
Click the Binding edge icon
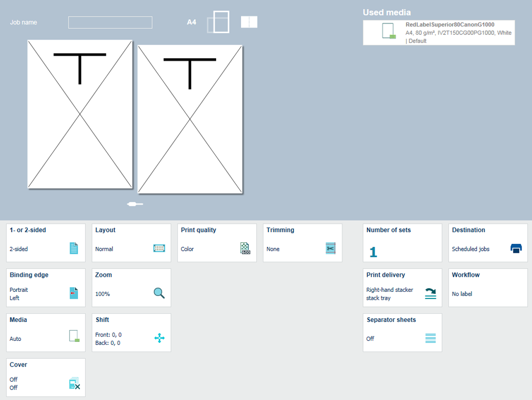[74, 293]
